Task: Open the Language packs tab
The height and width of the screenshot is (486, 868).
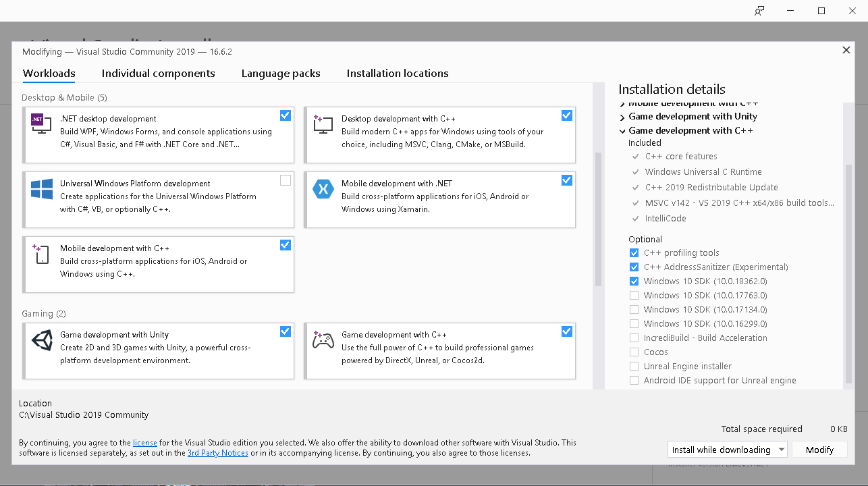Action: point(281,74)
